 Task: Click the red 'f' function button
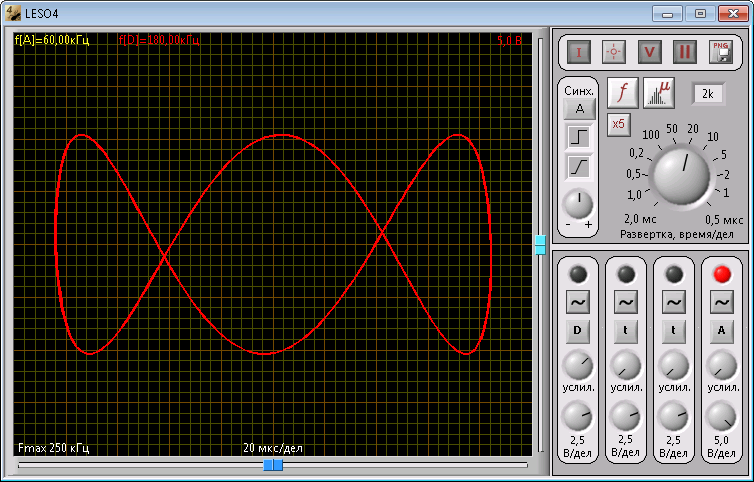click(x=622, y=92)
